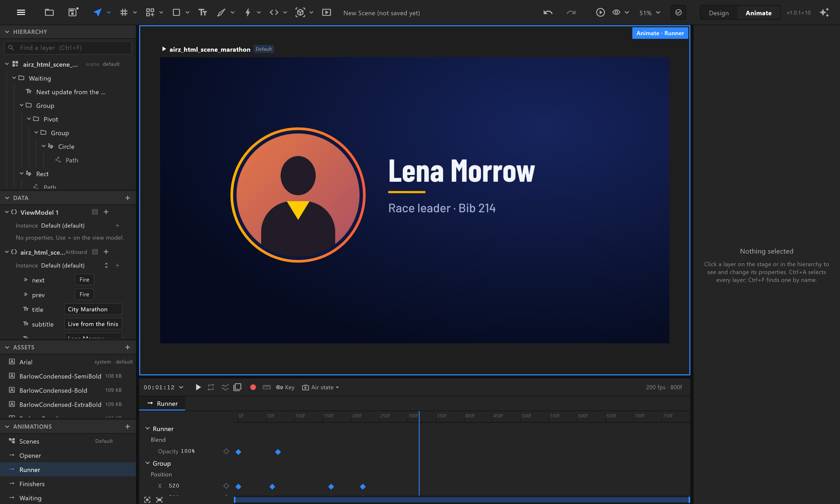Select the Text tool

[203, 13]
